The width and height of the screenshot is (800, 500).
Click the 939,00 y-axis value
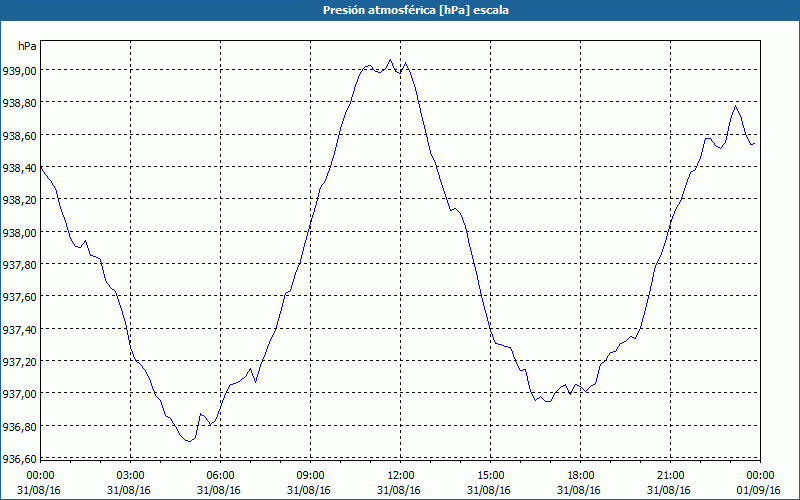point(19,71)
